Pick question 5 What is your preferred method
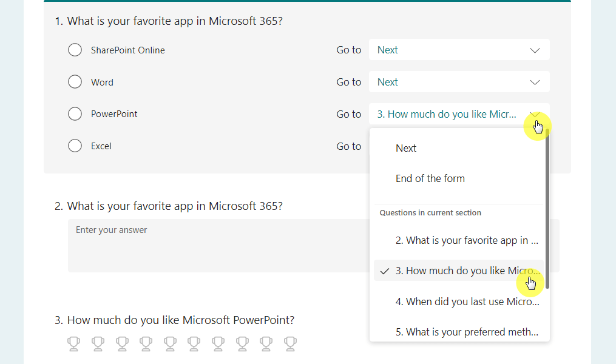616x364 pixels. [458, 332]
